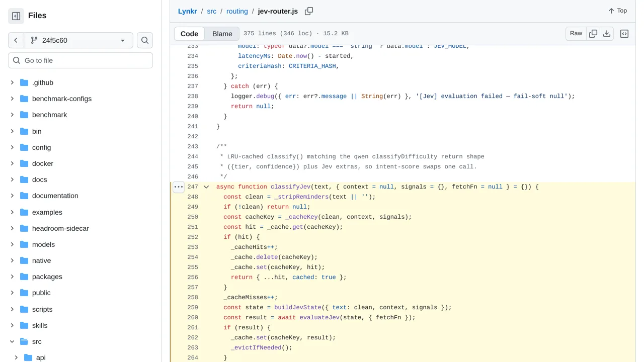Open line 247 actions ellipsis menu

click(x=179, y=187)
